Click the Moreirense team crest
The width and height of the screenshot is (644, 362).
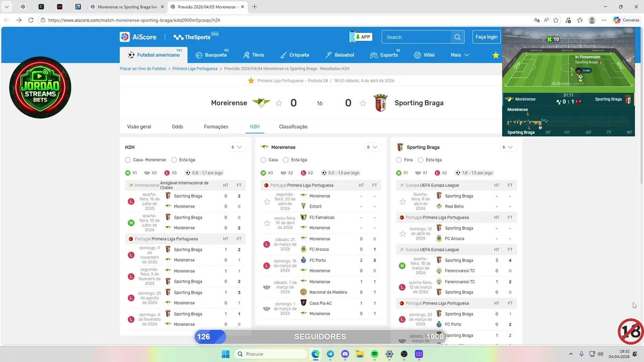(261, 103)
